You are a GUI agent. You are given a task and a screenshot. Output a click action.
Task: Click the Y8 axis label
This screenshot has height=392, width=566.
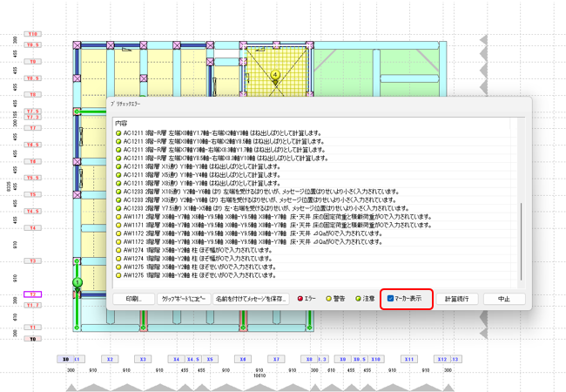coord(33,95)
